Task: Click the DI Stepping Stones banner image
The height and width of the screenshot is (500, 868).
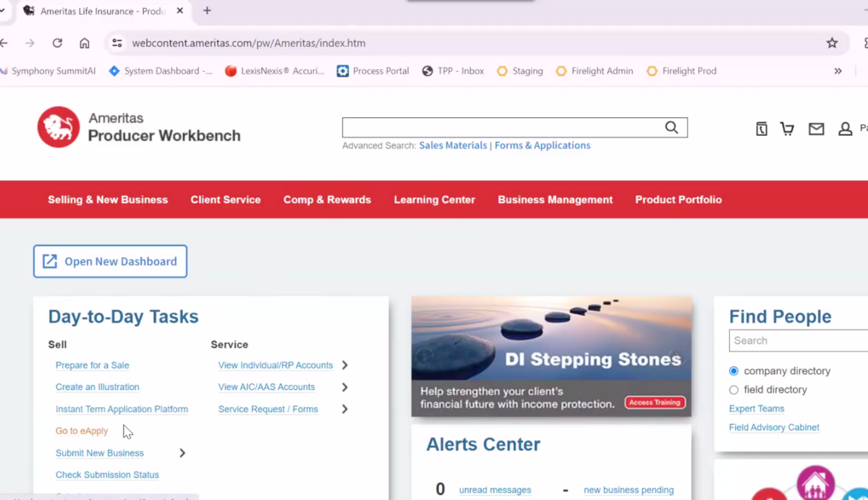Action: 551,356
